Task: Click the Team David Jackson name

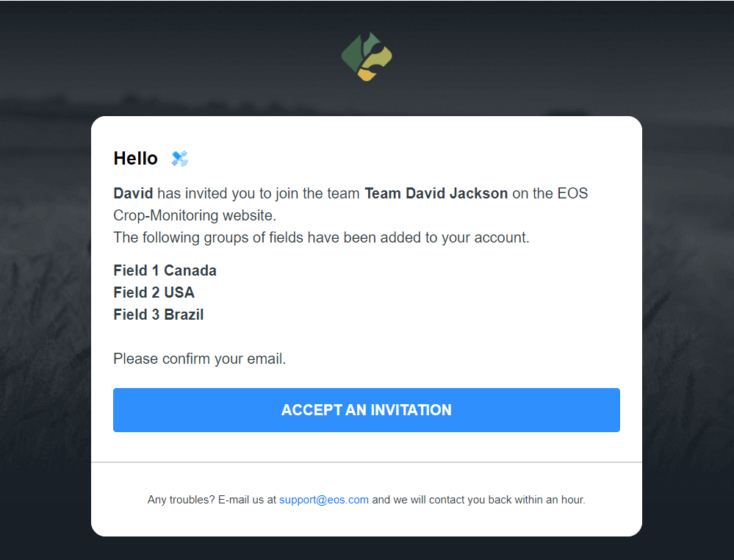Action: (x=436, y=194)
